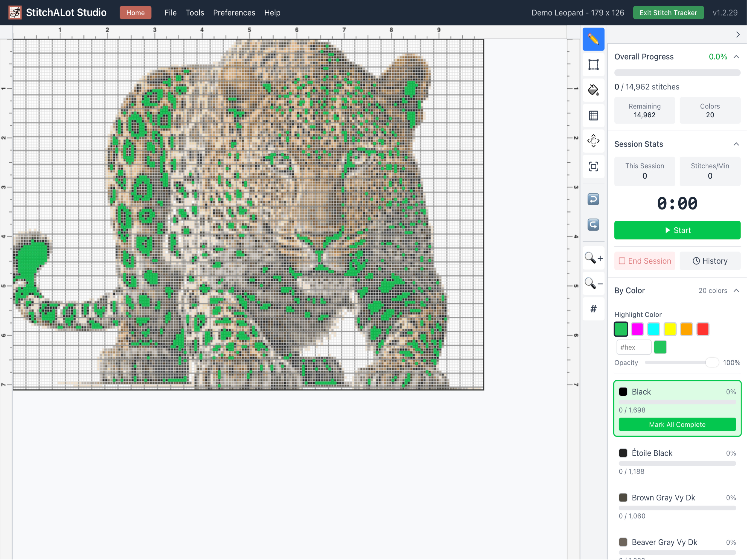Viewport: 747px width, 560px height.
Task: Choose the green highlight color swatch
Action: [x=621, y=329]
